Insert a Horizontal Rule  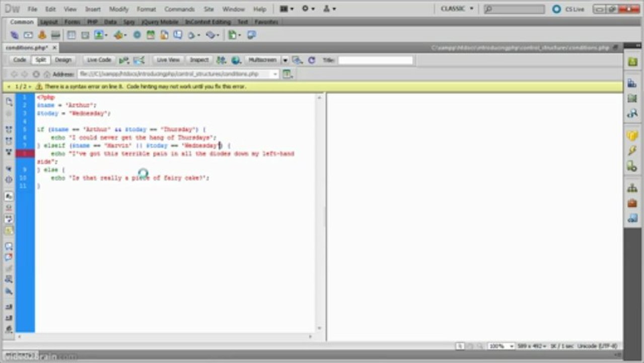(55, 35)
